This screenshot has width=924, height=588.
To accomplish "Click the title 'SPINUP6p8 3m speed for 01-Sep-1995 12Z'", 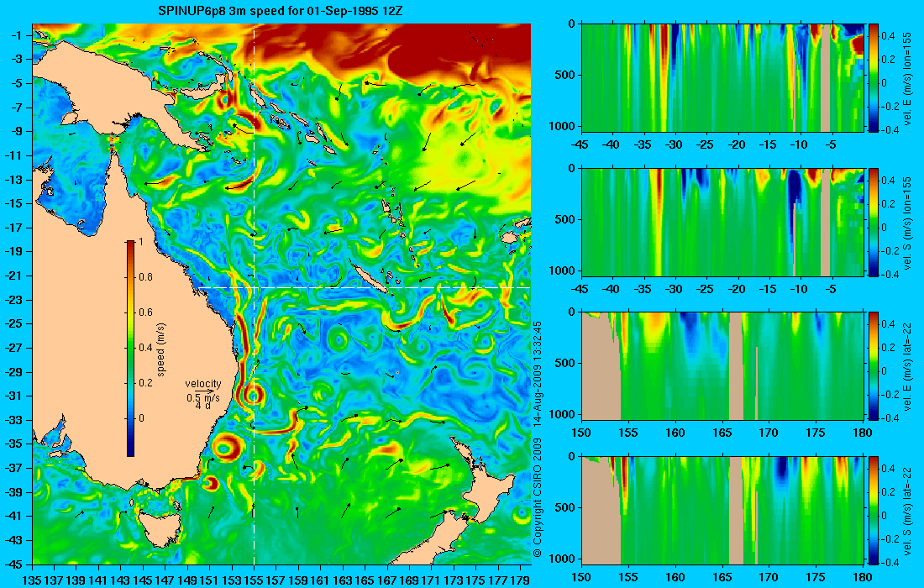I will pos(281,11).
